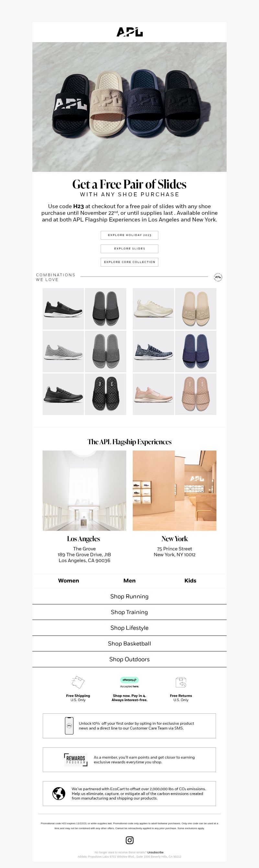259x868 pixels.
Task: Select the pink quilted slides thumbnail
Action: tap(196, 394)
